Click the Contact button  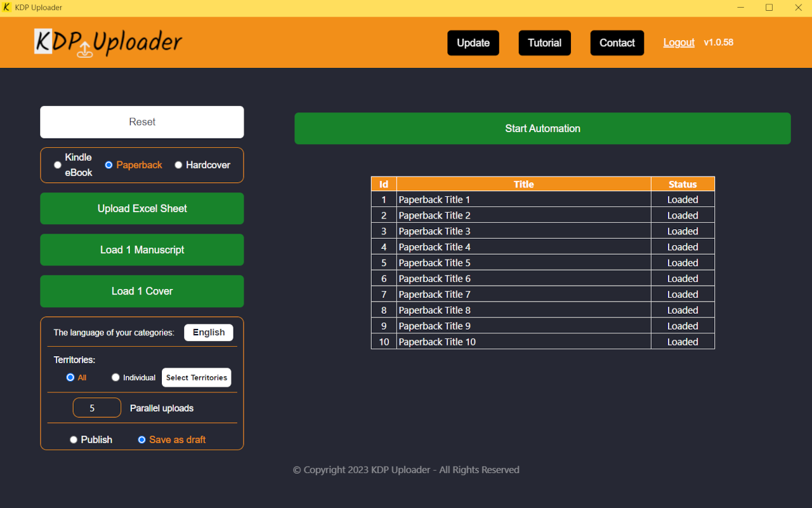[x=617, y=43]
